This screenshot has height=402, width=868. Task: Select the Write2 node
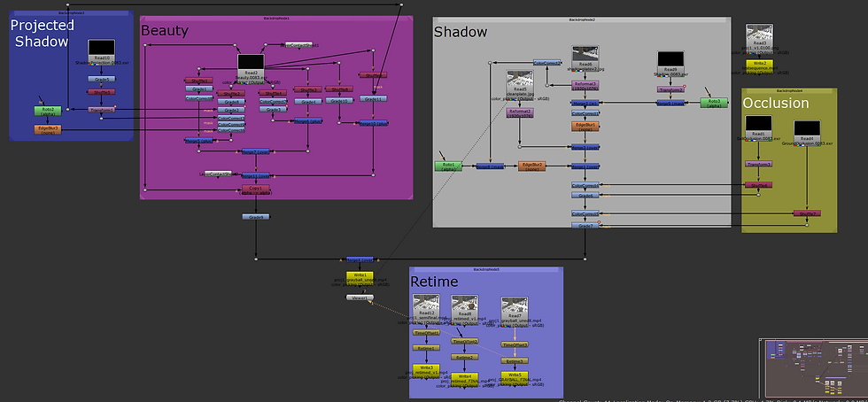pos(760,64)
